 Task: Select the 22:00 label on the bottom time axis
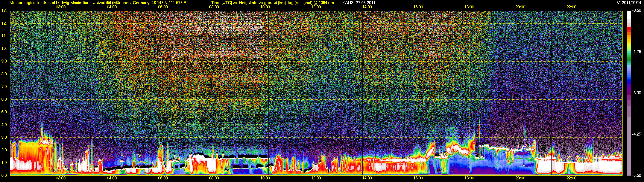click(571, 178)
